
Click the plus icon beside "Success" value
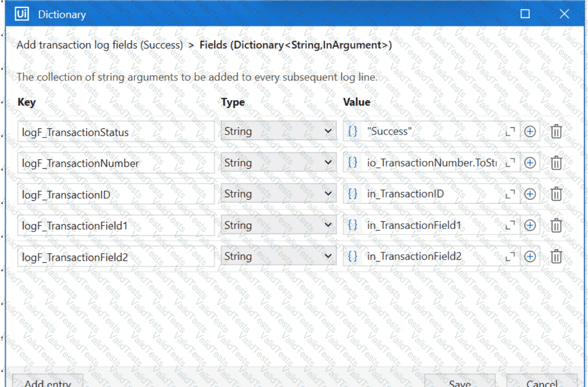[530, 131]
